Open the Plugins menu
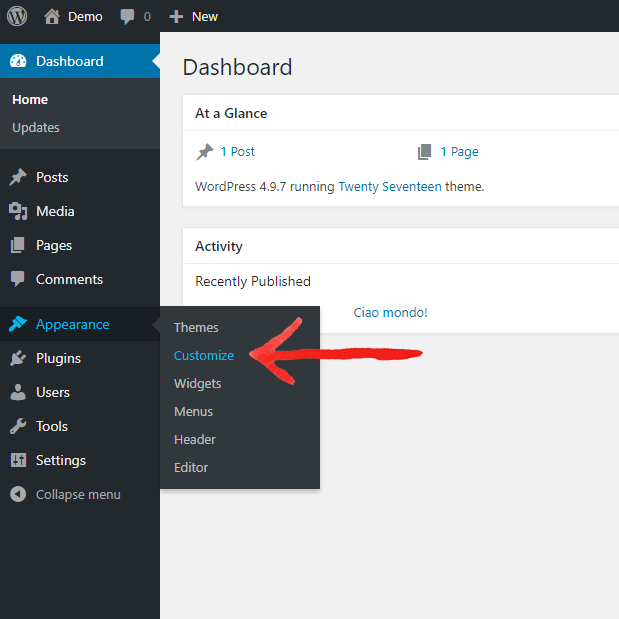619x619 pixels. (x=80, y=358)
